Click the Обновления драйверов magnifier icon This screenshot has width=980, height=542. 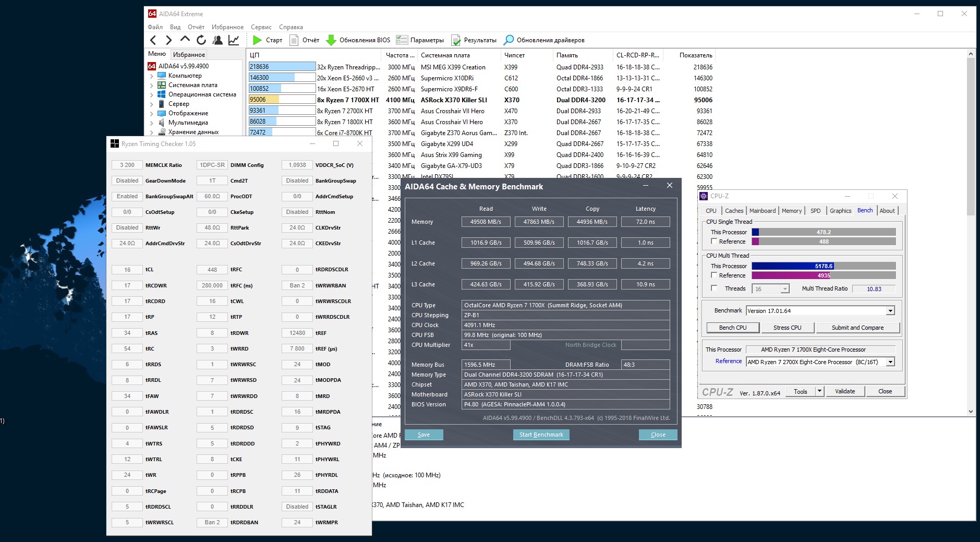(x=509, y=40)
